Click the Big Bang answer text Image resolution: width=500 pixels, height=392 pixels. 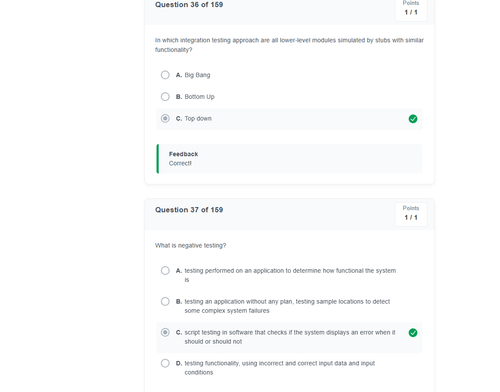point(197,75)
